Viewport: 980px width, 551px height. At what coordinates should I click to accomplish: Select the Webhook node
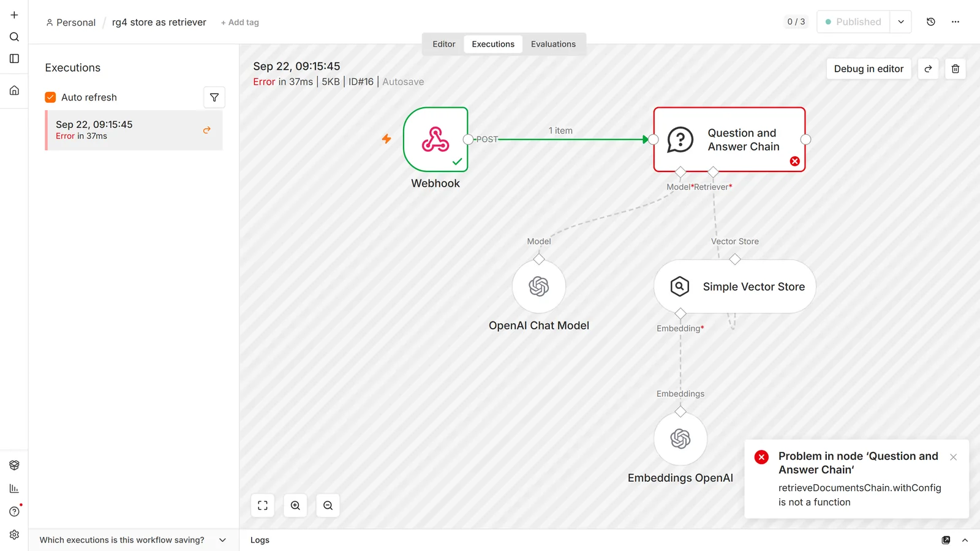[435, 140]
